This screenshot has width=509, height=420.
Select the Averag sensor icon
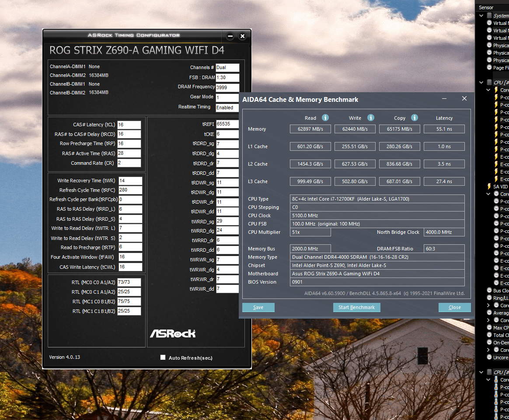pyautogui.click(x=489, y=312)
